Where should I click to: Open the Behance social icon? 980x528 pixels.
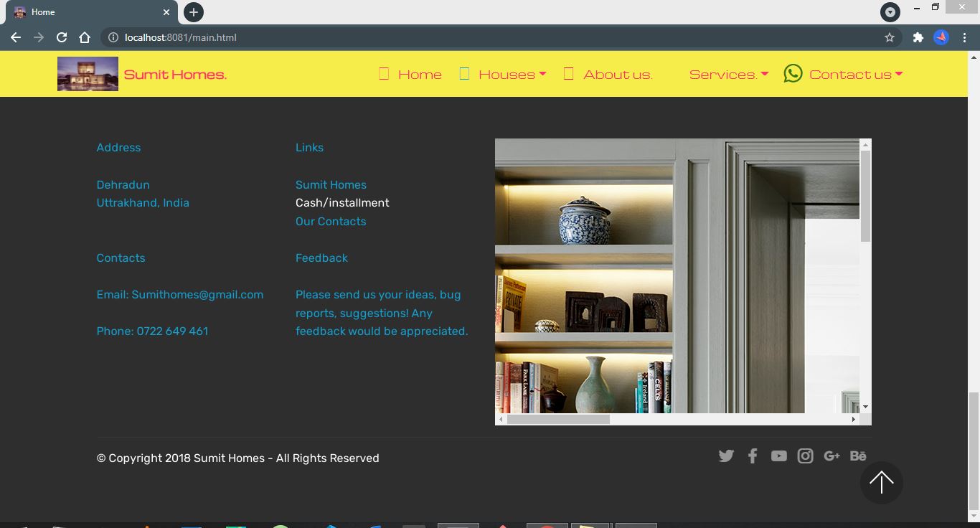(858, 456)
